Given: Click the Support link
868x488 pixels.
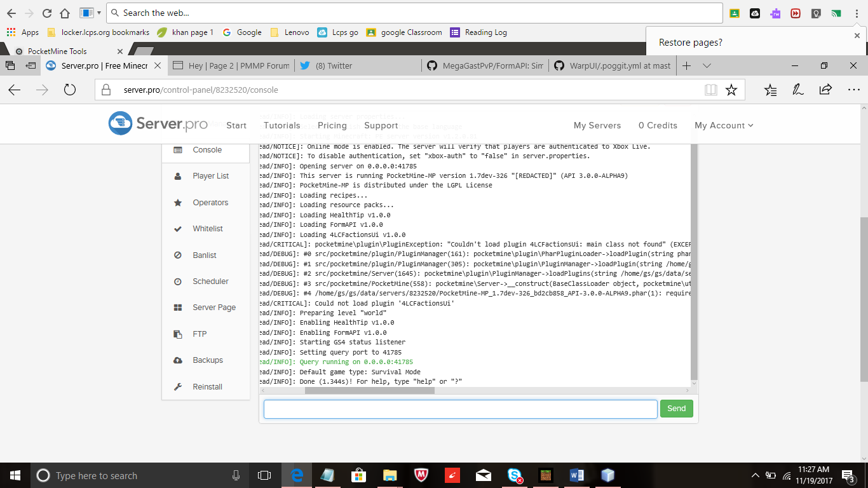Looking at the screenshot, I should click(381, 125).
